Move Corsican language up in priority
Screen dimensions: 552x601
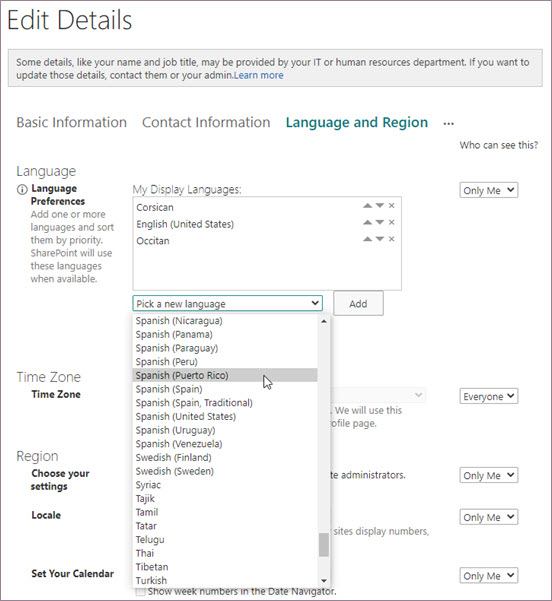[x=367, y=206]
